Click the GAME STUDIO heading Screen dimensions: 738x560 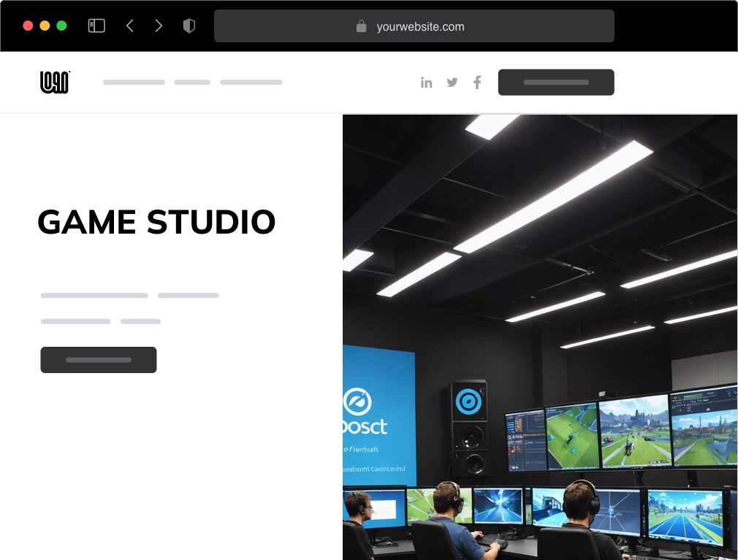point(156,222)
